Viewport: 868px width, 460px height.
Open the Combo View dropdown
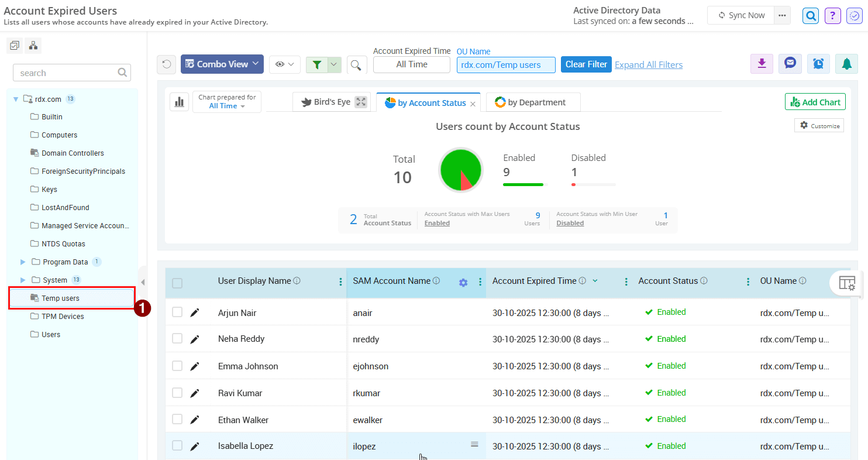point(222,64)
